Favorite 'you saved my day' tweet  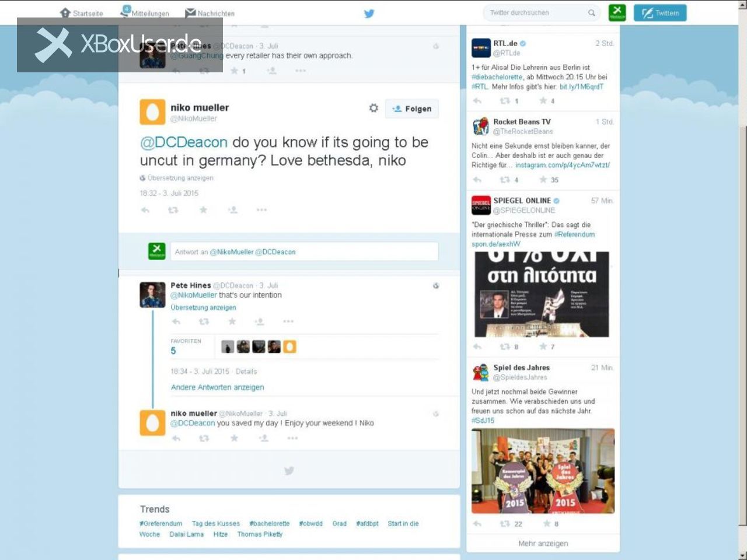234,438
